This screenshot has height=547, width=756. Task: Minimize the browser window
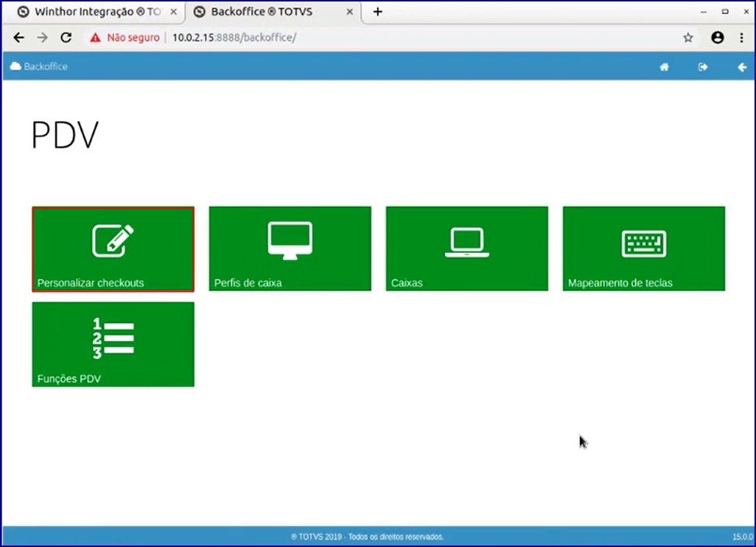click(x=704, y=12)
